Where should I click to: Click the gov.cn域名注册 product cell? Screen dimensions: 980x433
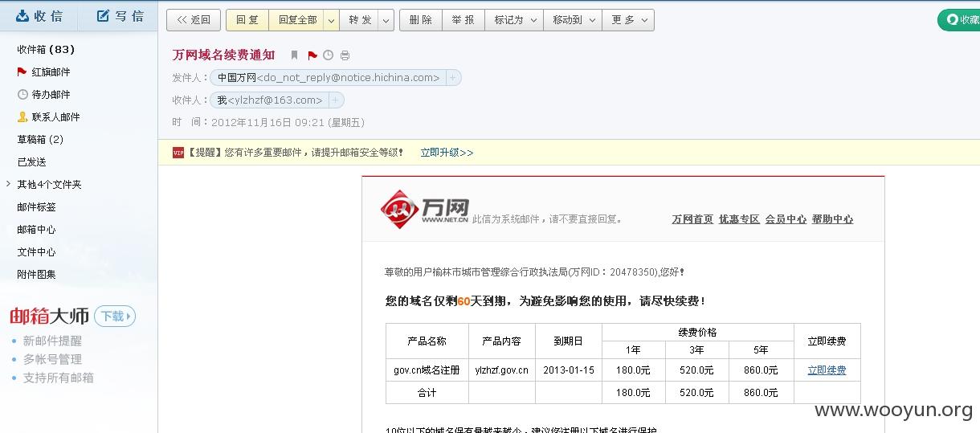pyautogui.click(x=427, y=370)
